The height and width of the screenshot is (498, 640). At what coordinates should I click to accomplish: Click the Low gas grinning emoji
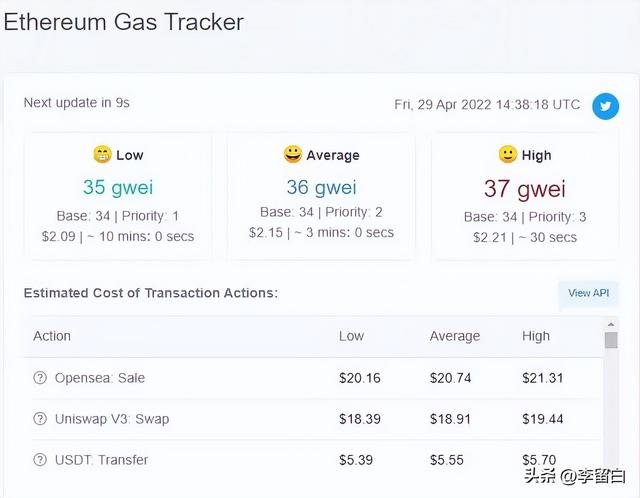[101, 155]
